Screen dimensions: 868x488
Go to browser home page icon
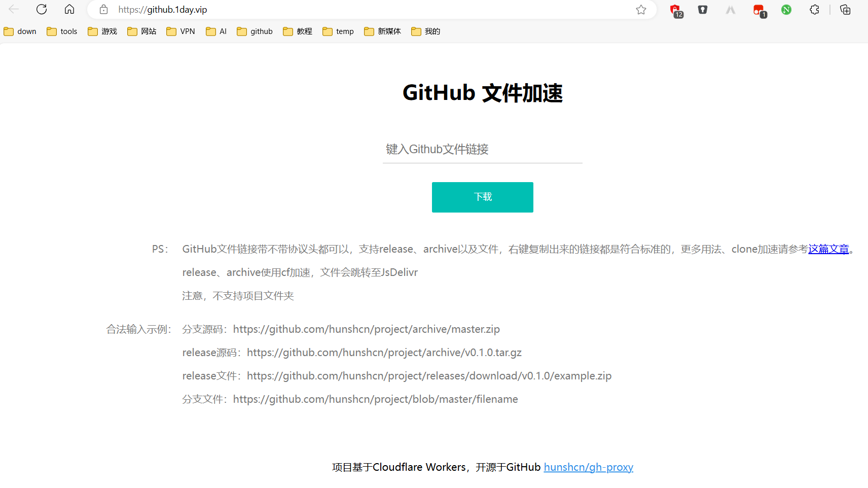(x=69, y=9)
